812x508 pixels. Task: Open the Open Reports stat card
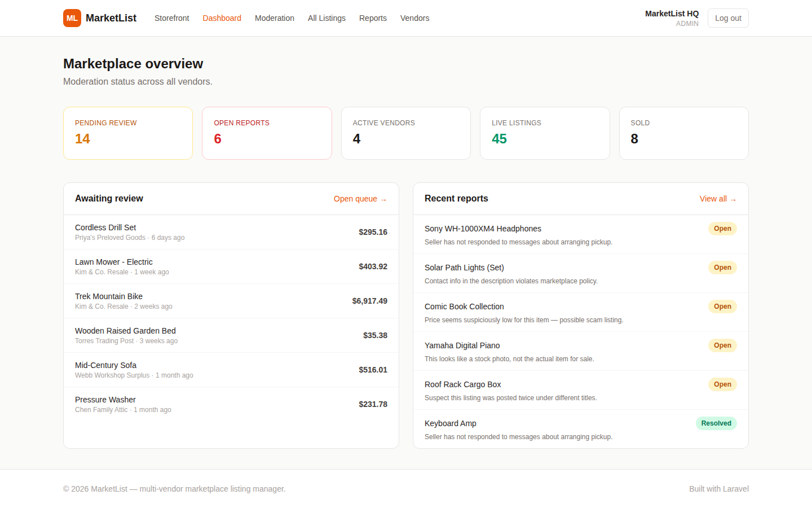click(x=267, y=133)
